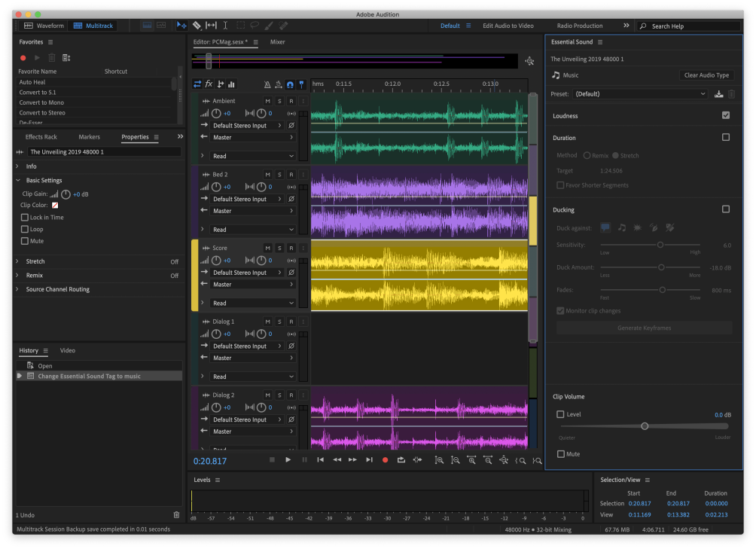Screen dimensions: 756x549
Task: Switch to Waveform view button
Action: click(44, 26)
